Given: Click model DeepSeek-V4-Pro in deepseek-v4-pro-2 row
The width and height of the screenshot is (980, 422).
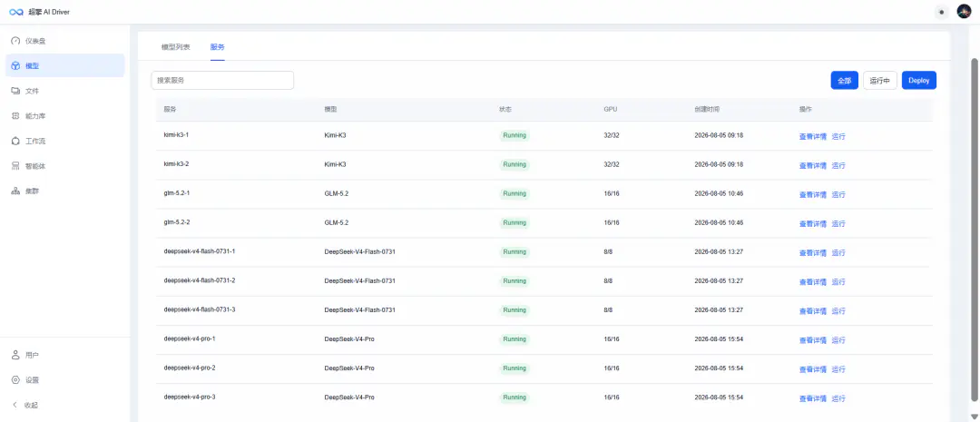Looking at the screenshot, I should pyautogui.click(x=349, y=368).
